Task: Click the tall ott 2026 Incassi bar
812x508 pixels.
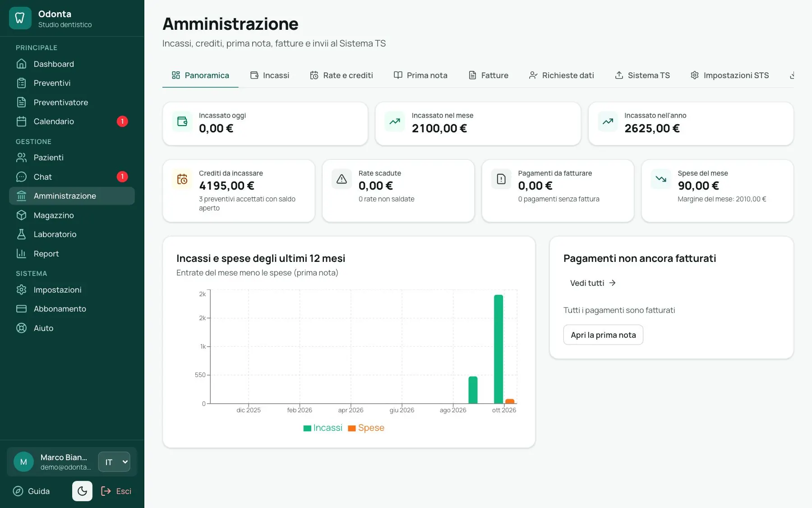Action: click(498, 349)
